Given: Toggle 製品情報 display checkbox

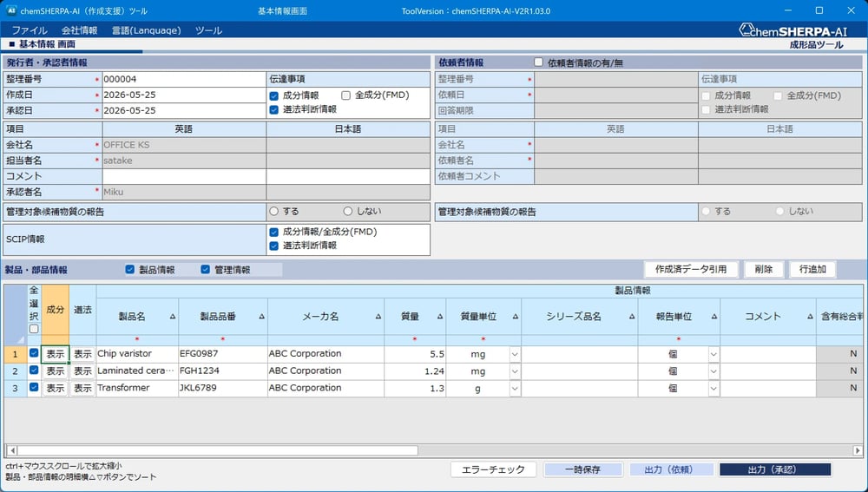Looking at the screenshot, I should click(130, 270).
